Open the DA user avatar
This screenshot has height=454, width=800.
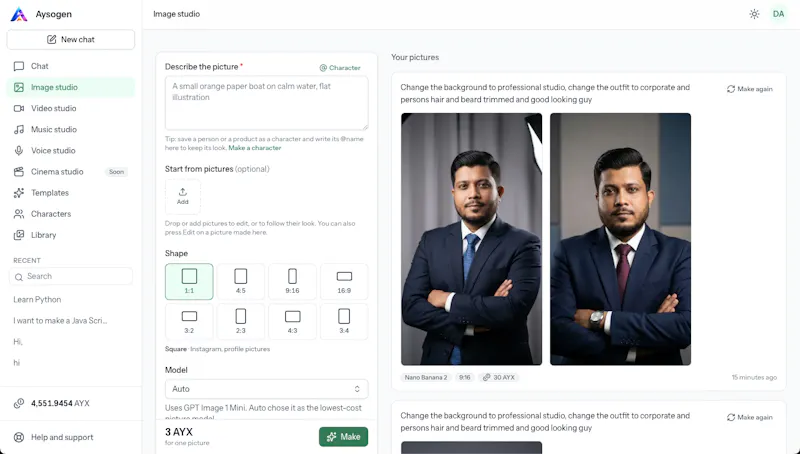click(778, 14)
